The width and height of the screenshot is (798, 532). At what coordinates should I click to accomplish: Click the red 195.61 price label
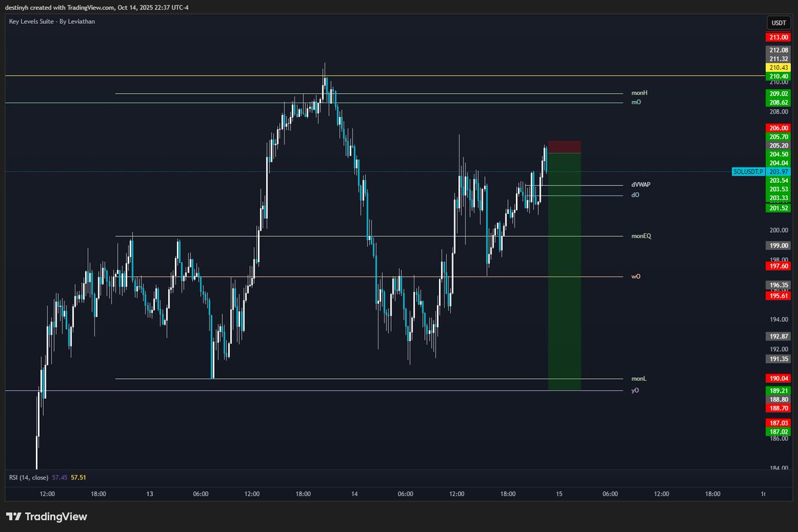click(x=777, y=295)
